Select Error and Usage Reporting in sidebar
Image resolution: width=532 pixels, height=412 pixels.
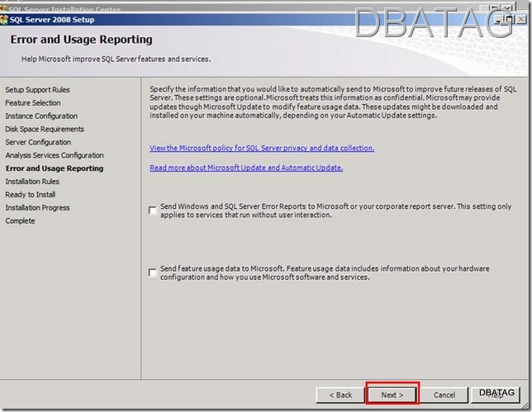point(55,168)
